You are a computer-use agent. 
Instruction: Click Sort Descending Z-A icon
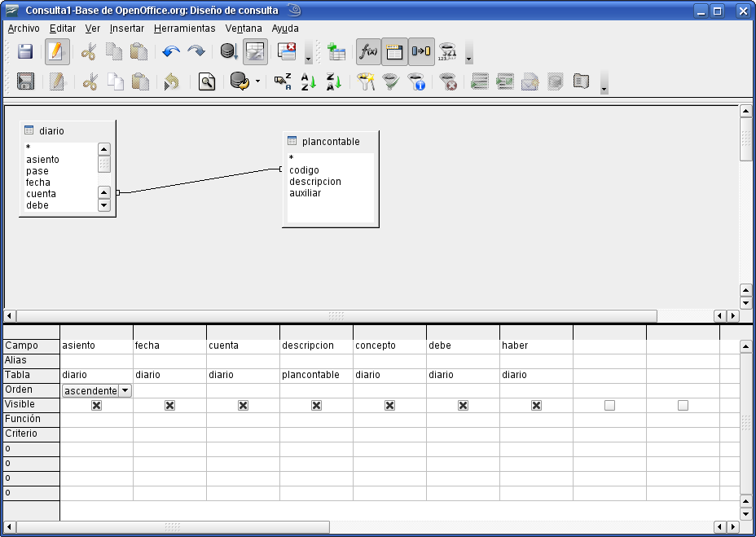(x=334, y=81)
